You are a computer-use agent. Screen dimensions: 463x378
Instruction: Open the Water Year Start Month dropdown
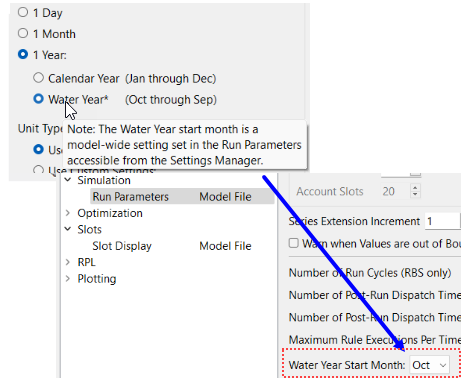point(429,365)
